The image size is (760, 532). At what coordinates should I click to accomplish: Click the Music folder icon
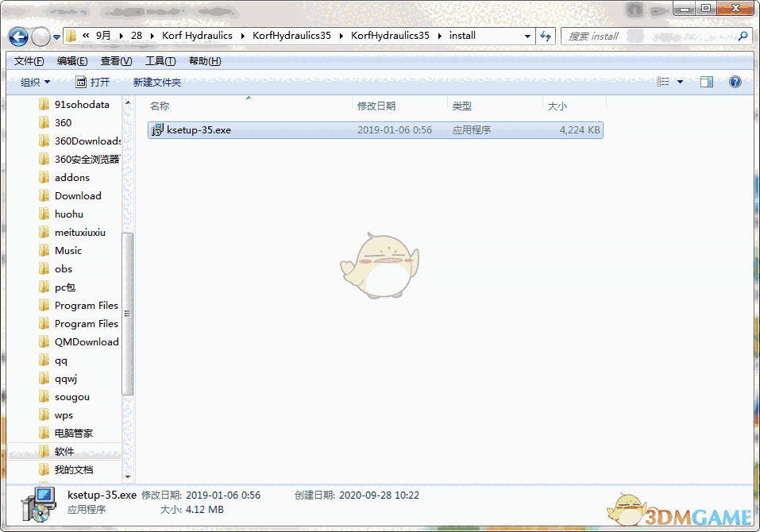pos(44,250)
